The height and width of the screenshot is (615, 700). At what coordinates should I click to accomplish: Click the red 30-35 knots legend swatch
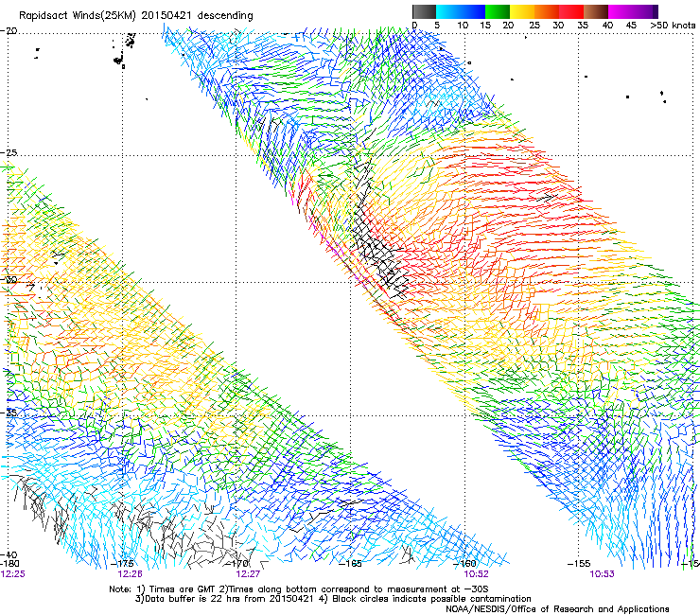pyautogui.click(x=571, y=11)
